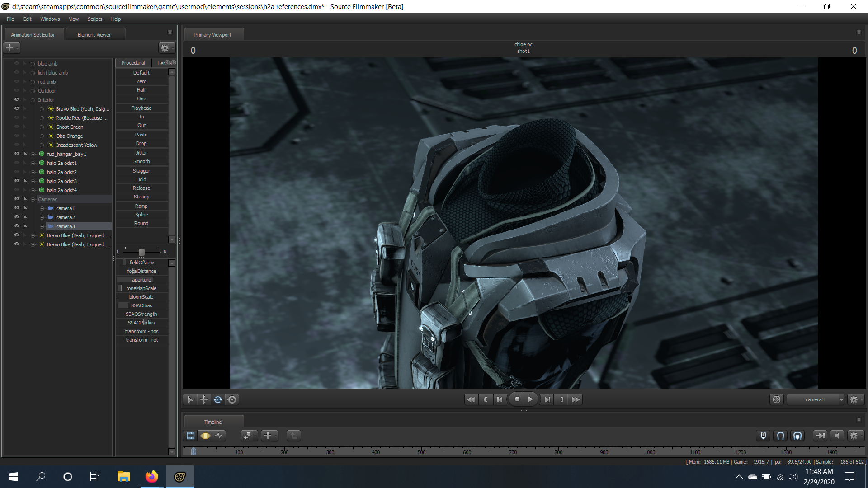
Task: Toggle visibility of camera1
Action: [x=17, y=208]
